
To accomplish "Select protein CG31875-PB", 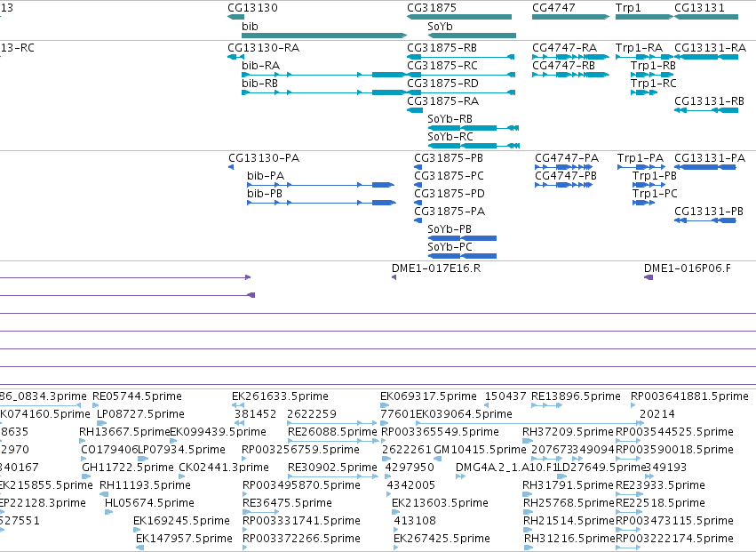I will point(418,167).
